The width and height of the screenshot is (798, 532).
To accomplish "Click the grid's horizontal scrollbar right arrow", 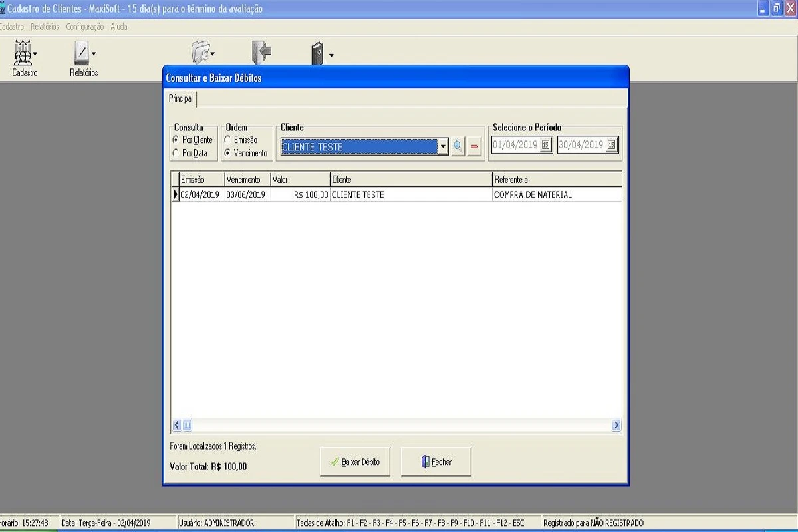I will (616, 425).
